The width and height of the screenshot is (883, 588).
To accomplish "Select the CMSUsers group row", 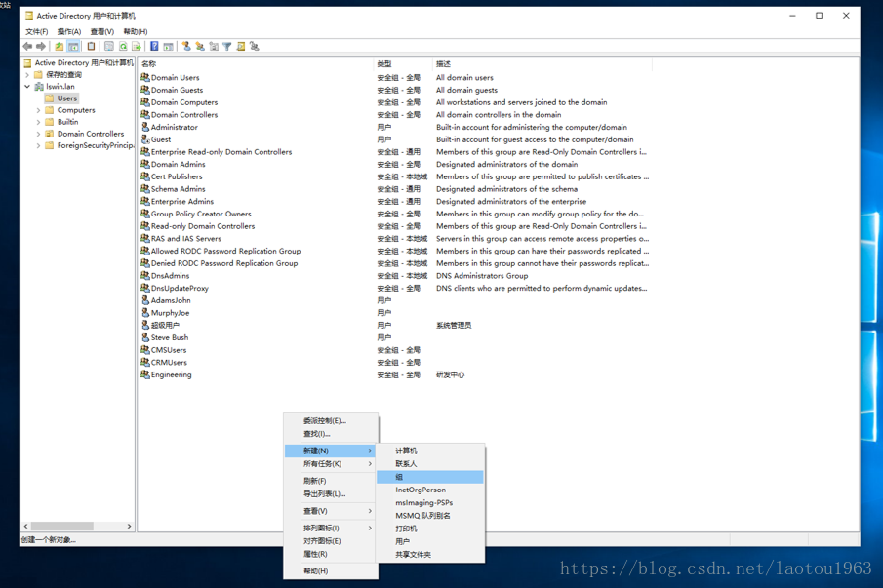I will [x=394, y=350].
